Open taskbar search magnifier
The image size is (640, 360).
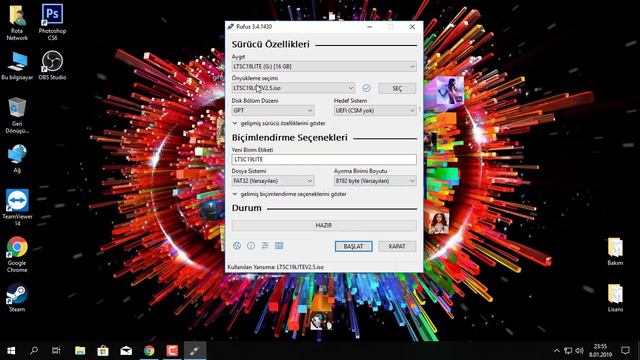pos(34,351)
